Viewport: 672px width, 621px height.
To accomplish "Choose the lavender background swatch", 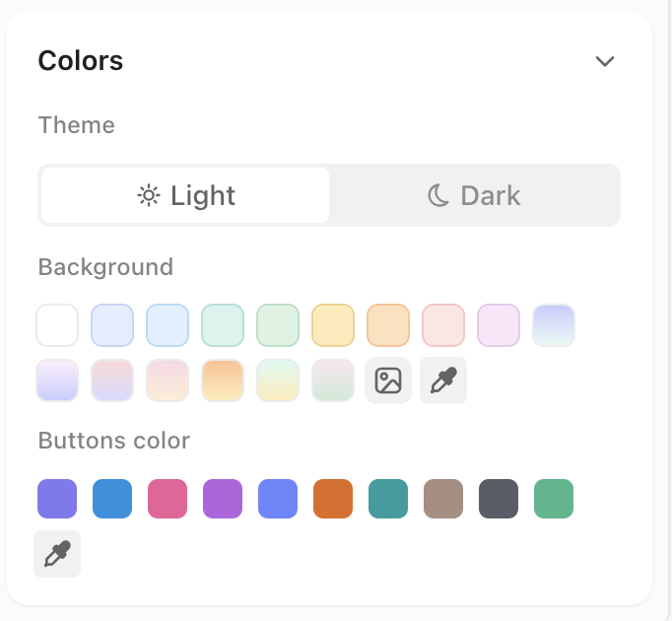I will [x=499, y=325].
